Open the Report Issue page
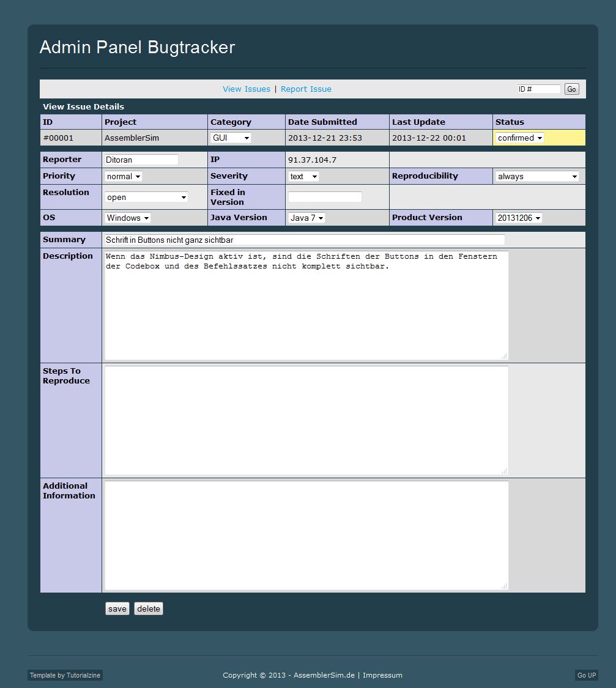Image resolution: width=616 pixels, height=688 pixels. 306,89
